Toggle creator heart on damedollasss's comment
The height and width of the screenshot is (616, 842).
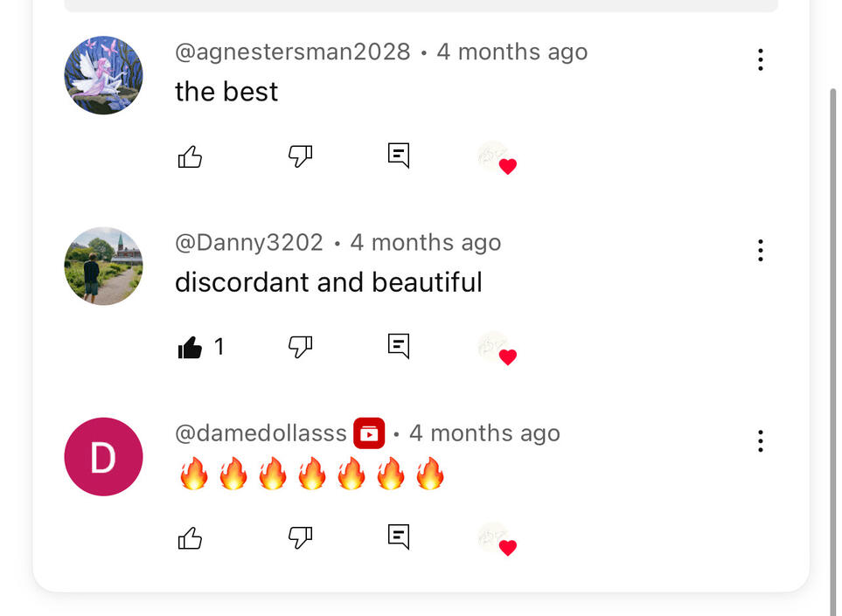498,539
